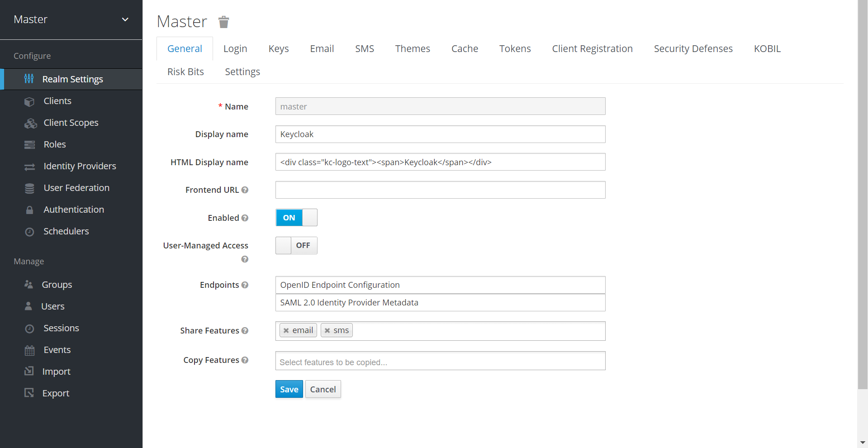
Task: Open the Copy Features selection box
Action: [x=440, y=361]
